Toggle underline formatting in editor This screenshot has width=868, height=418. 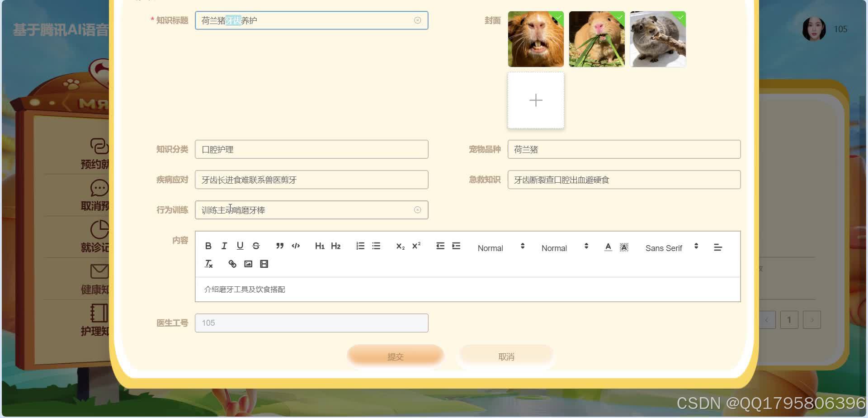pyautogui.click(x=240, y=246)
